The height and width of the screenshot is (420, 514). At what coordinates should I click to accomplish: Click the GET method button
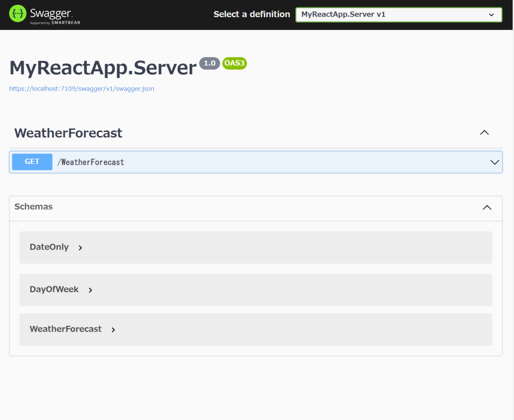(x=32, y=162)
